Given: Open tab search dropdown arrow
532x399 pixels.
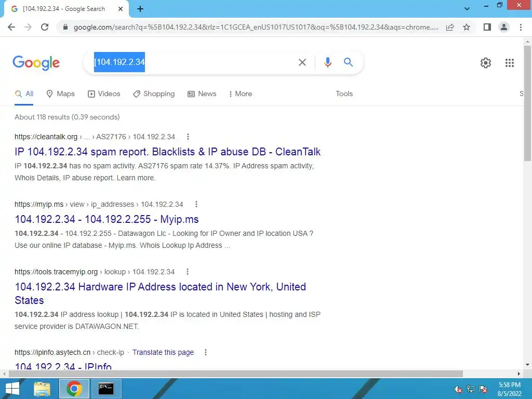Looking at the screenshot, I should [467, 9].
